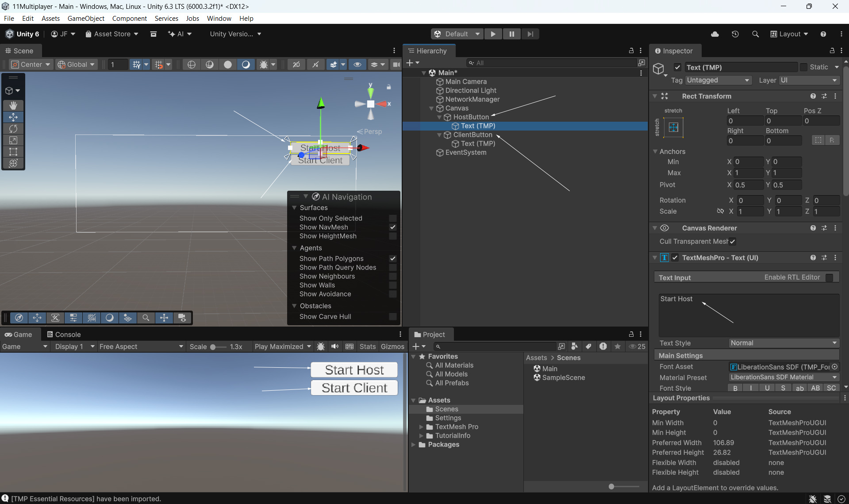The width and height of the screenshot is (849, 504).
Task: Open Unity Cloud icon in top bar
Action: coord(715,34)
